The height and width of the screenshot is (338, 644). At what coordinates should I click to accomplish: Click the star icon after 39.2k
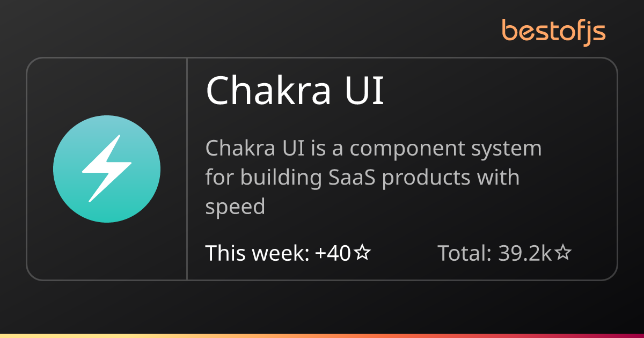click(562, 253)
